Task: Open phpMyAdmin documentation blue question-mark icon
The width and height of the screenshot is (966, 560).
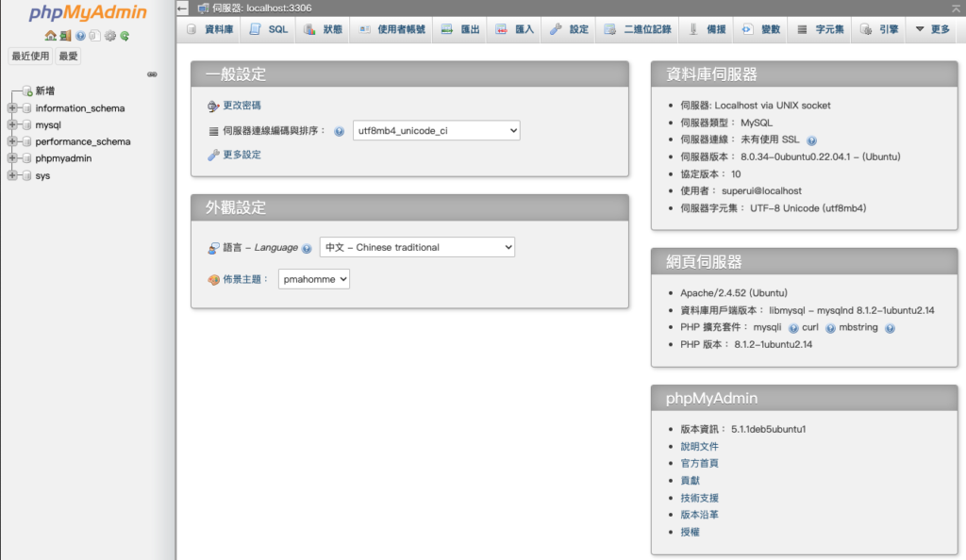Action: [80, 36]
